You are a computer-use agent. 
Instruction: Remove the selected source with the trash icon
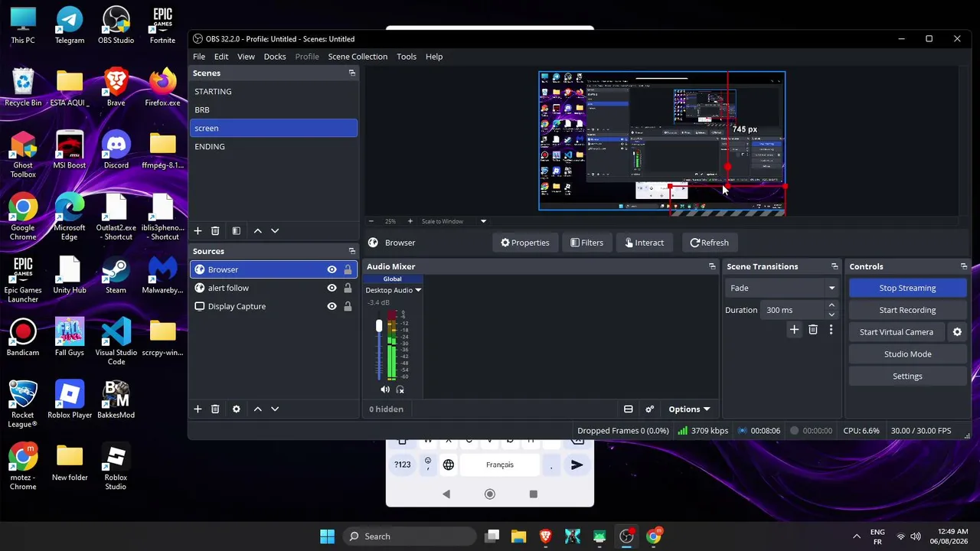215,409
